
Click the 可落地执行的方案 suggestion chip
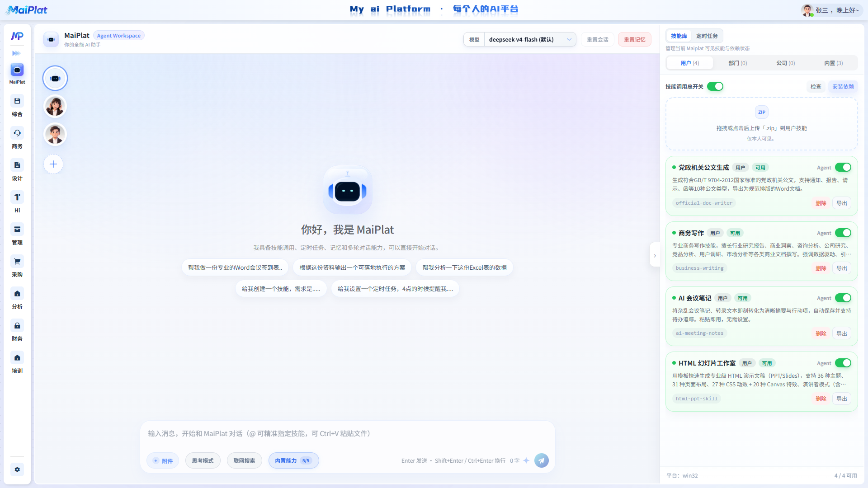(x=352, y=267)
